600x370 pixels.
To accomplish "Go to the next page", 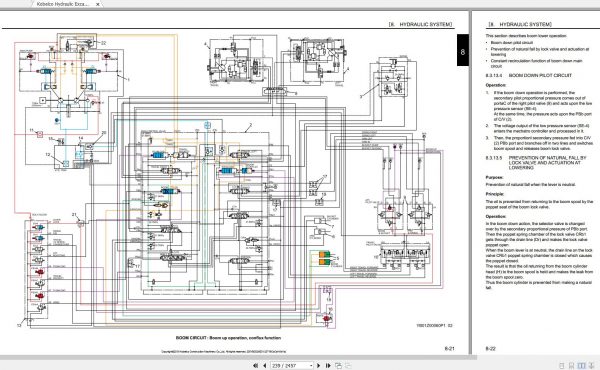I will point(318,365).
